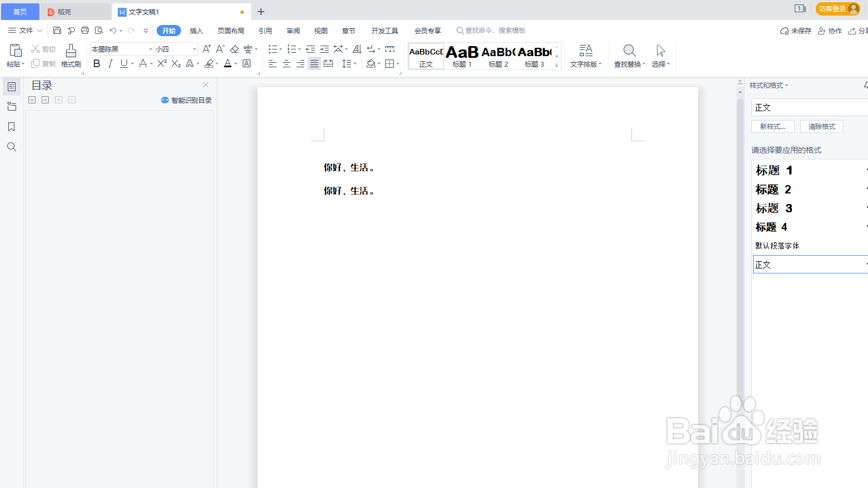
Task: Click the 协作 button
Action: (830, 31)
